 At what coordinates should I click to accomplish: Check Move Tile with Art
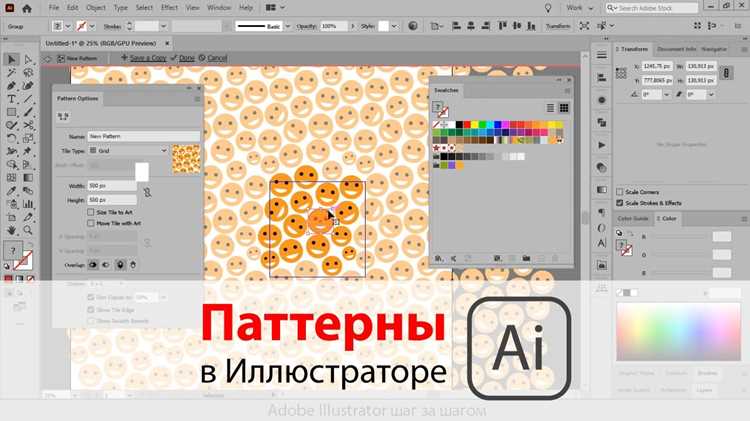(90, 223)
